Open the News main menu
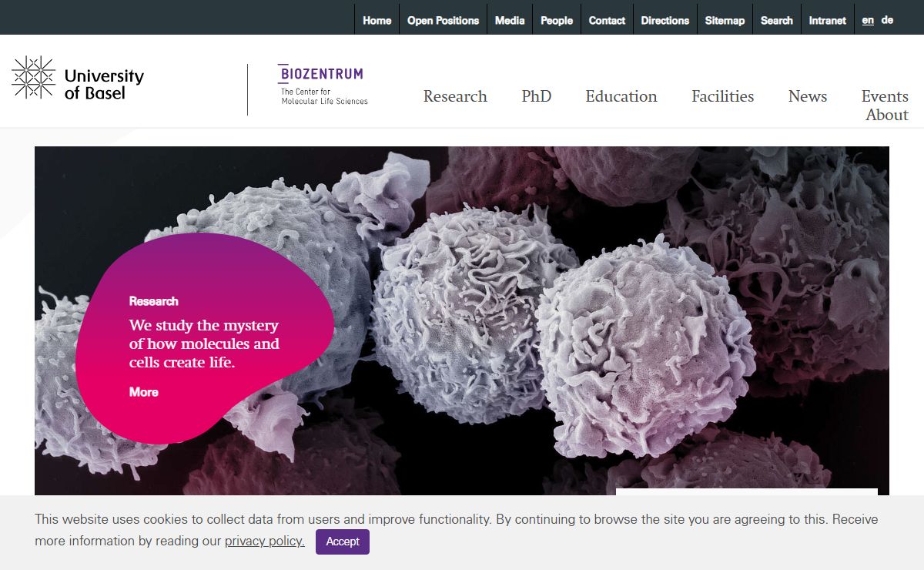 pyautogui.click(x=808, y=96)
